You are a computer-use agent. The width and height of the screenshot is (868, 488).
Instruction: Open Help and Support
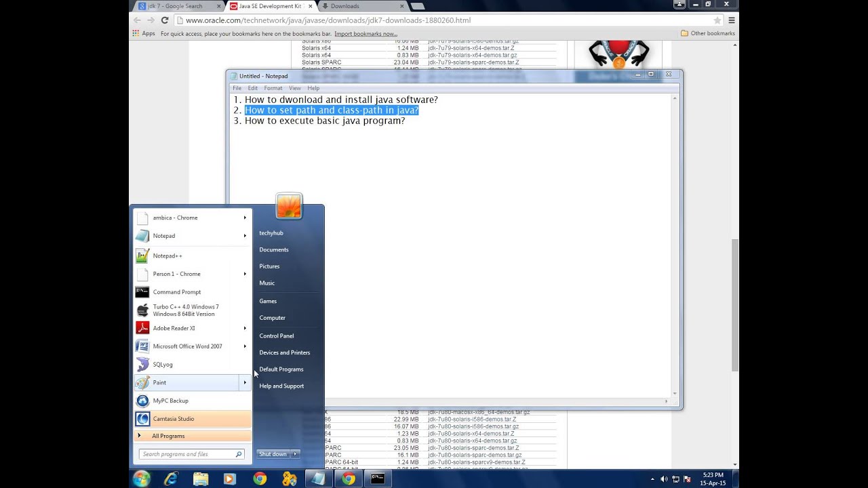[x=281, y=386]
